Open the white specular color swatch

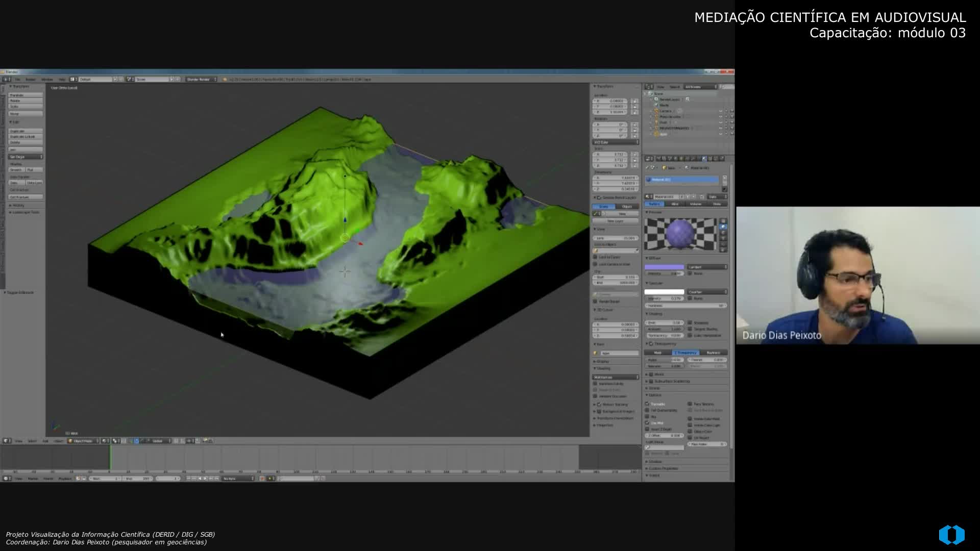point(664,292)
